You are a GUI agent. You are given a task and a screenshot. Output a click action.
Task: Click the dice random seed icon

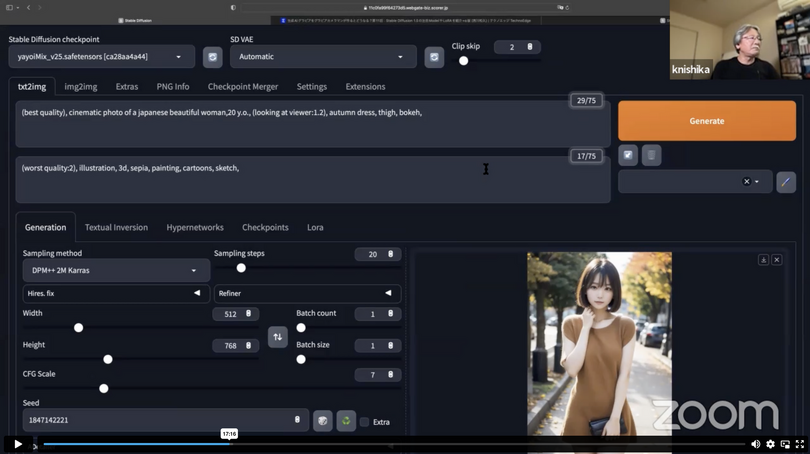point(322,421)
